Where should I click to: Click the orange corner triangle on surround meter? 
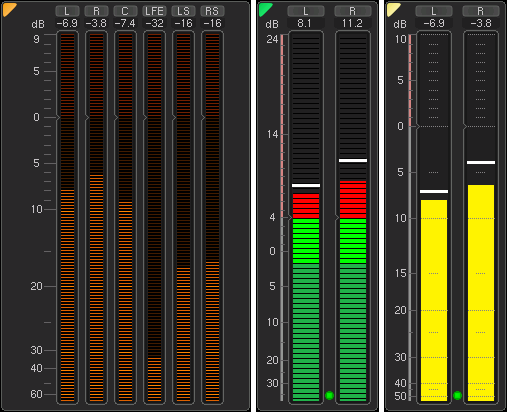click(8, 9)
